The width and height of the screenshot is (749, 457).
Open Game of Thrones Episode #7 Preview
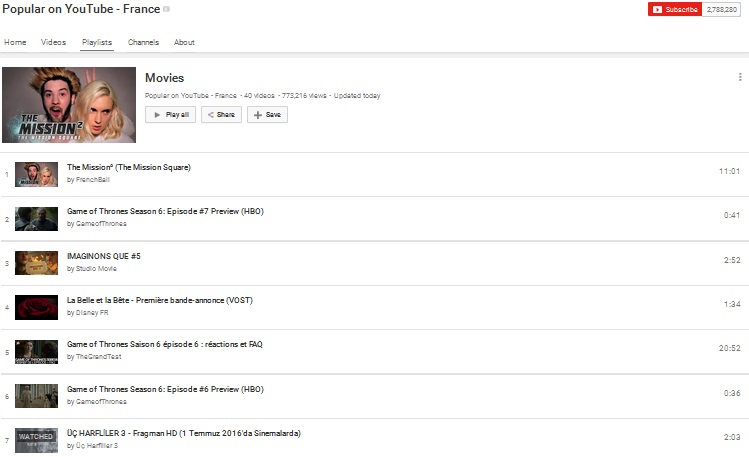click(x=165, y=211)
